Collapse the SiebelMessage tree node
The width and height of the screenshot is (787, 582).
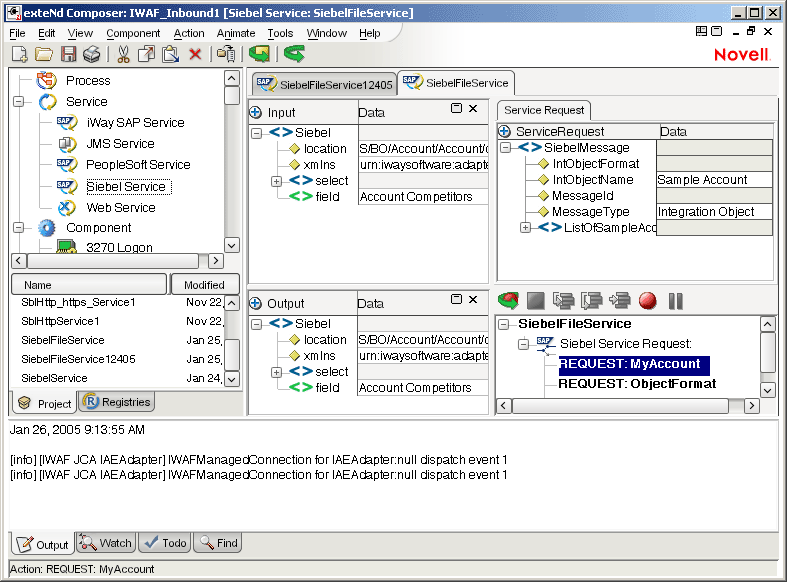coord(506,148)
